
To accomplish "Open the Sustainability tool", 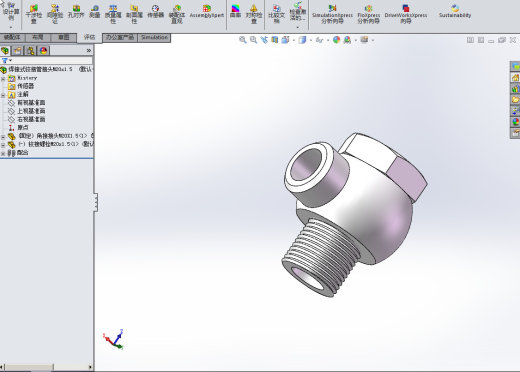I will coord(455,11).
